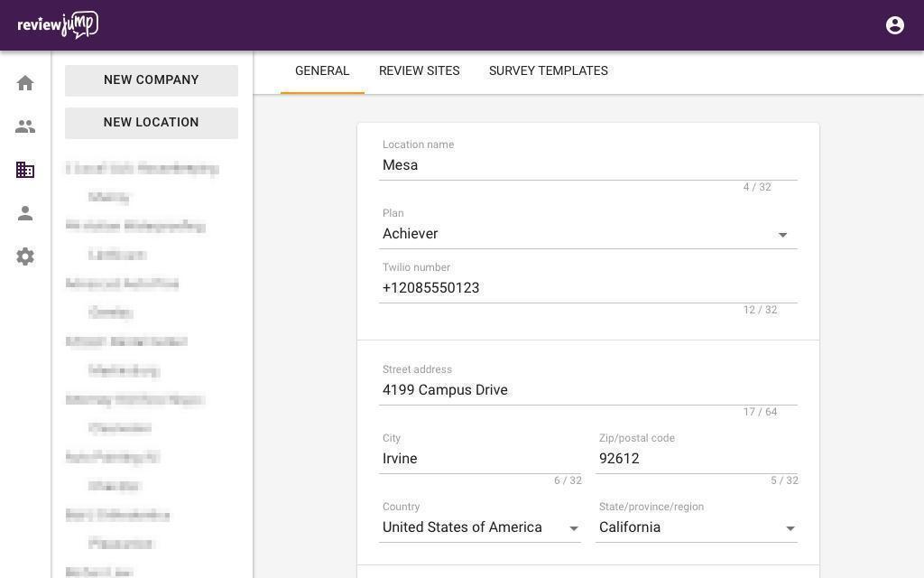Expand the Plan dropdown showing Achiever
This screenshot has width=924, height=578.
[x=588, y=234]
